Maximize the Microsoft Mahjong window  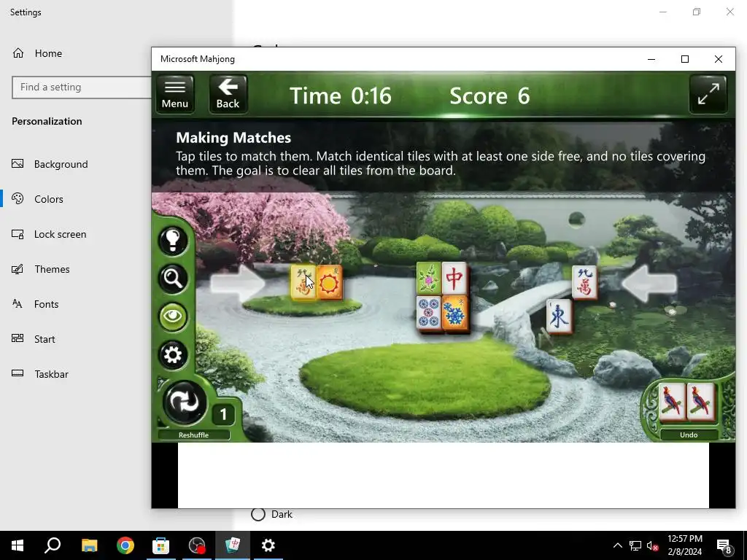point(684,59)
